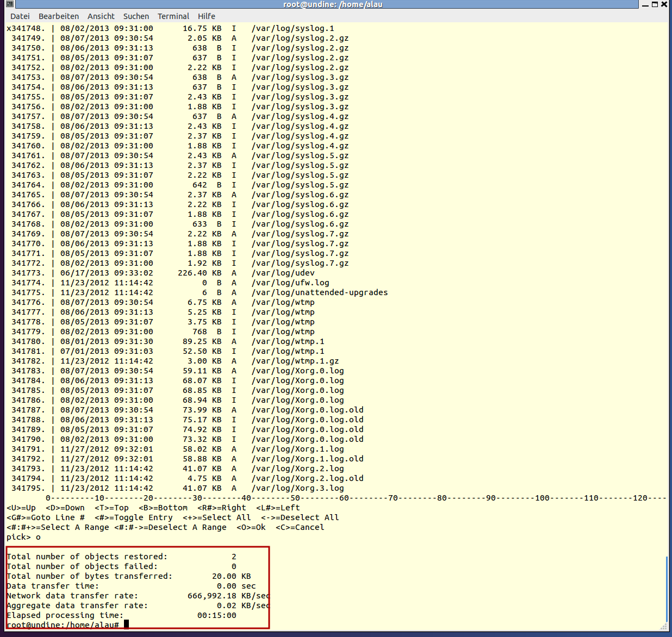Click the root@undine window title bar

pyautogui.click(x=333, y=4)
